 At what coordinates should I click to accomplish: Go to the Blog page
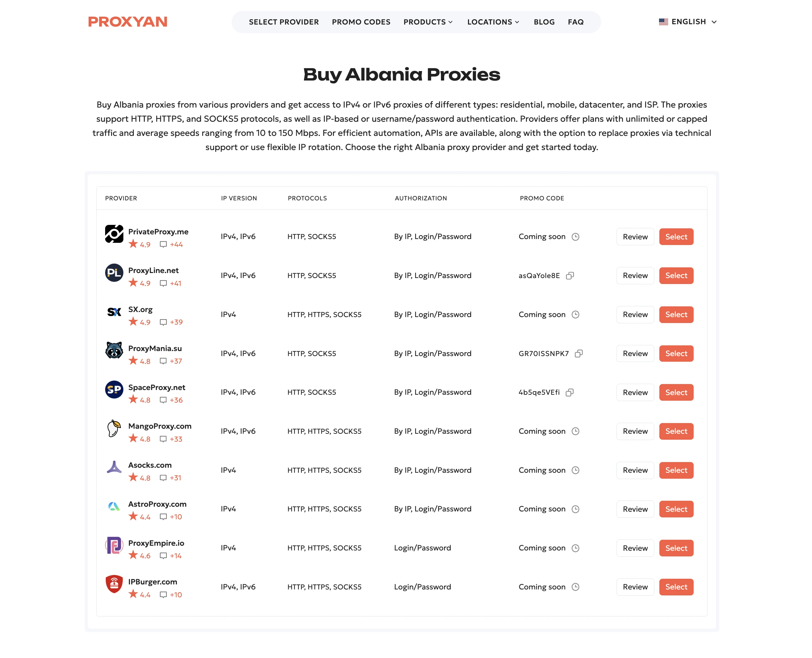point(544,22)
